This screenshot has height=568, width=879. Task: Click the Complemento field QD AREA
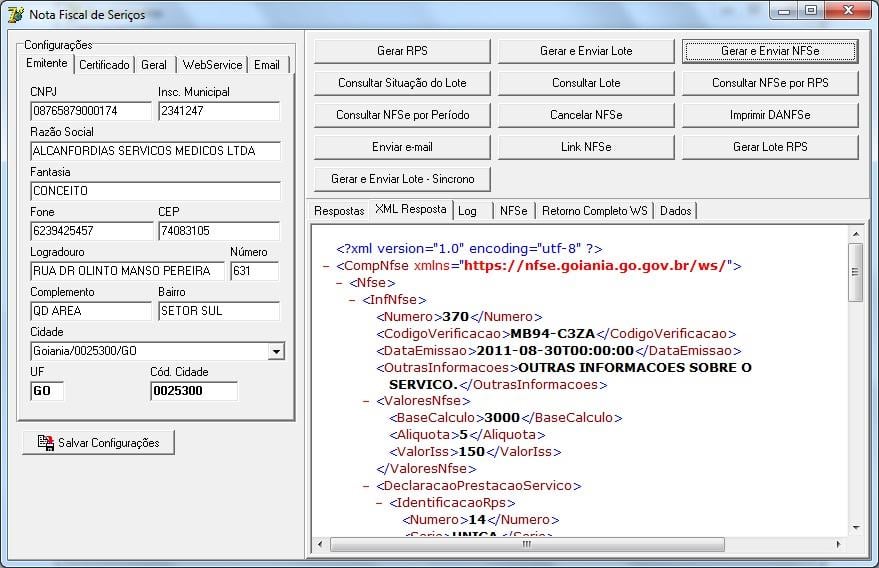[x=91, y=311]
